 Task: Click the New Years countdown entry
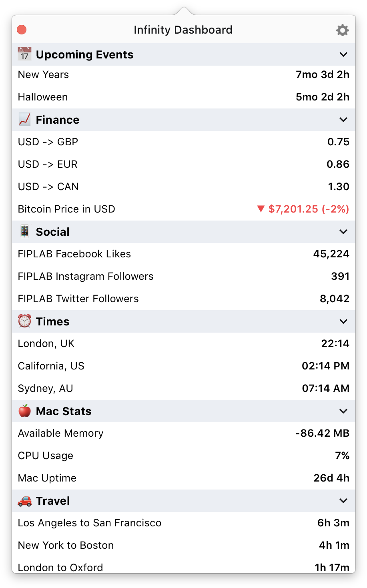(x=183, y=75)
